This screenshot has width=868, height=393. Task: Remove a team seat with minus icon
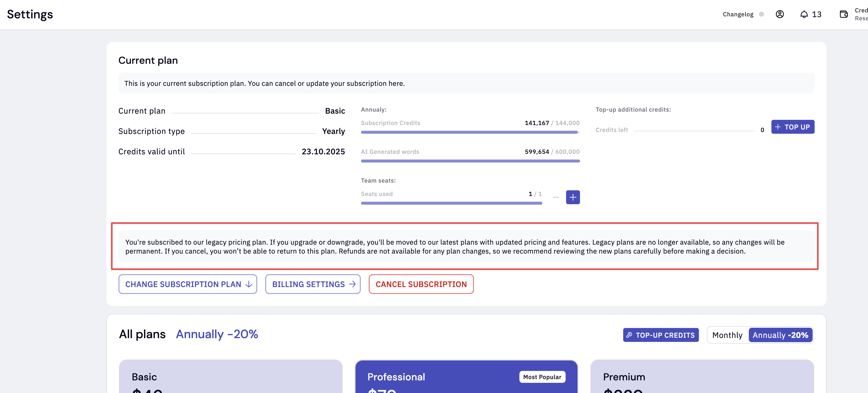point(556,197)
